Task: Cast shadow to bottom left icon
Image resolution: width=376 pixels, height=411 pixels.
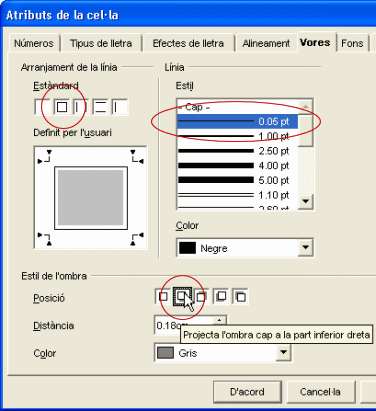Action: click(x=221, y=296)
